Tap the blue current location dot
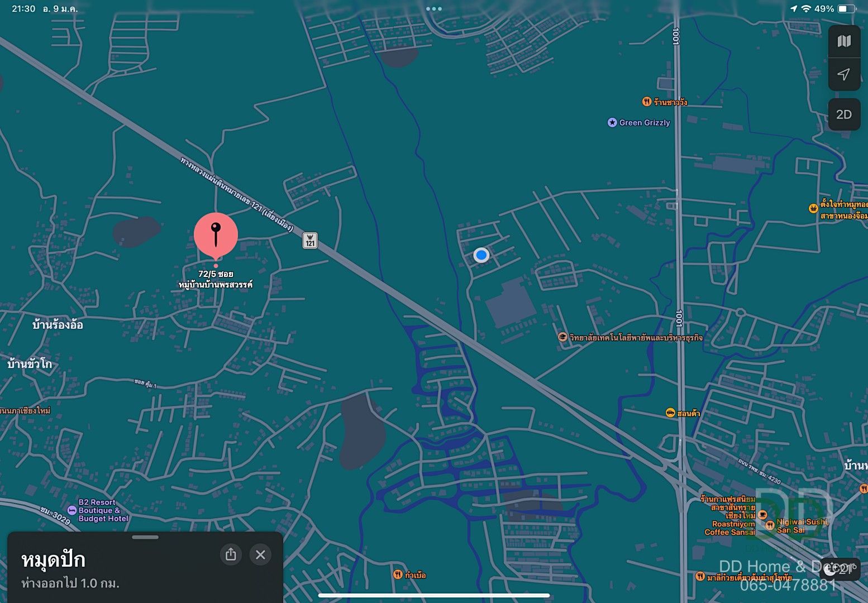This screenshot has width=868, height=603. [481, 255]
